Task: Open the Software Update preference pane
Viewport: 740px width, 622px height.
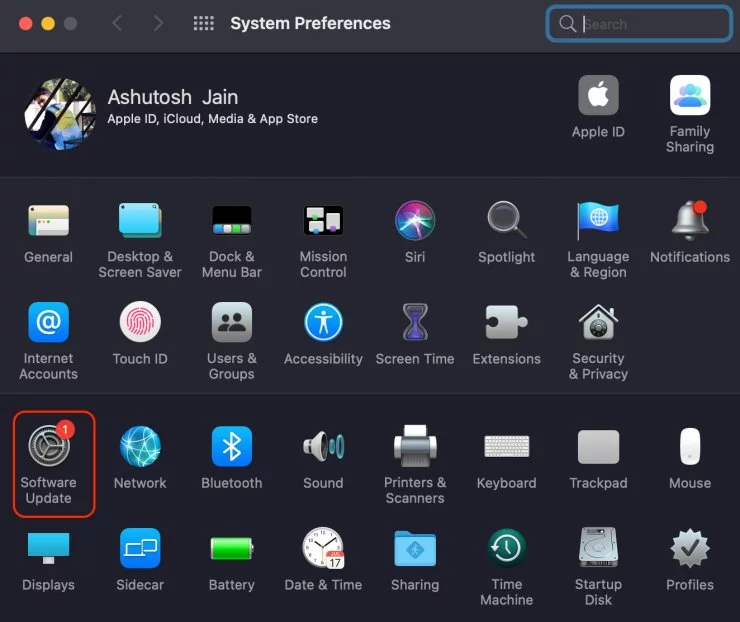Action: pyautogui.click(x=48, y=447)
